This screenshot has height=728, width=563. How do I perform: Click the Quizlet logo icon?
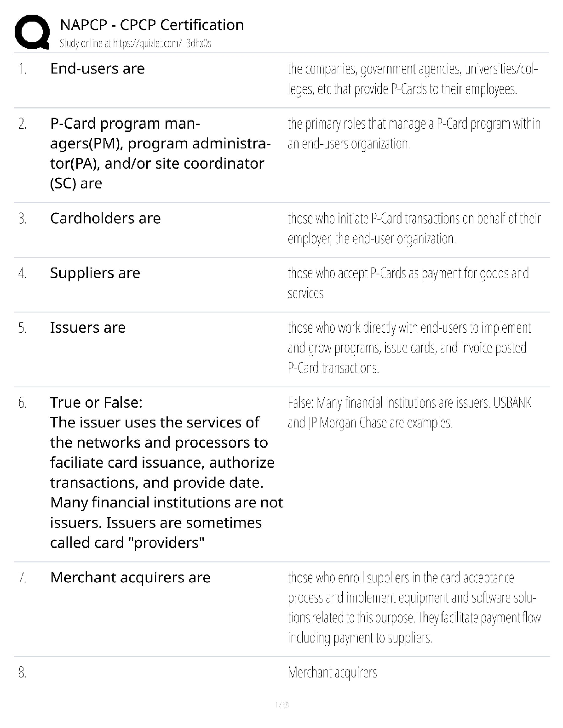coord(32,32)
